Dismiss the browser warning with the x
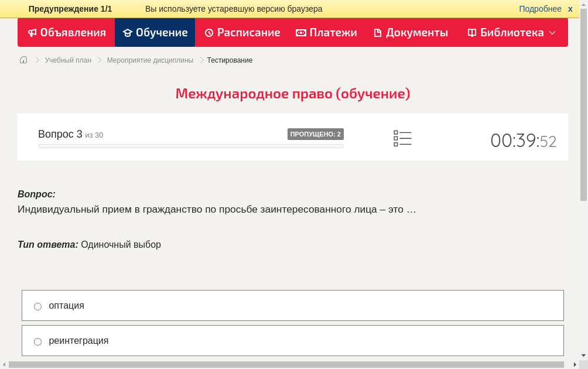 pyautogui.click(x=569, y=8)
